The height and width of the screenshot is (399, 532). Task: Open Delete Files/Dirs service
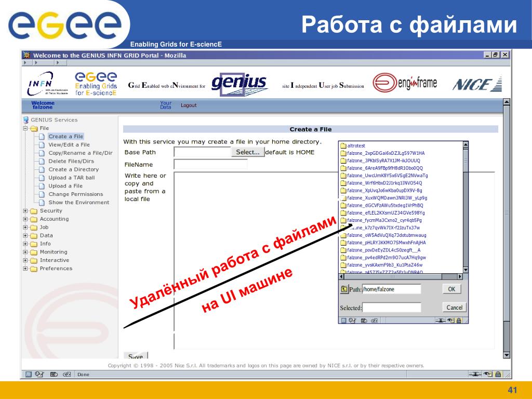pos(71,161)
